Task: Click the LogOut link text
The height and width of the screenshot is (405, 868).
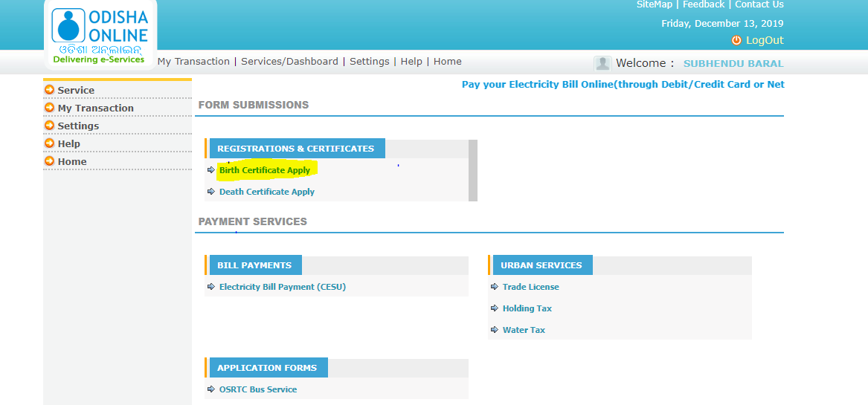Action: tap(765, 40)
